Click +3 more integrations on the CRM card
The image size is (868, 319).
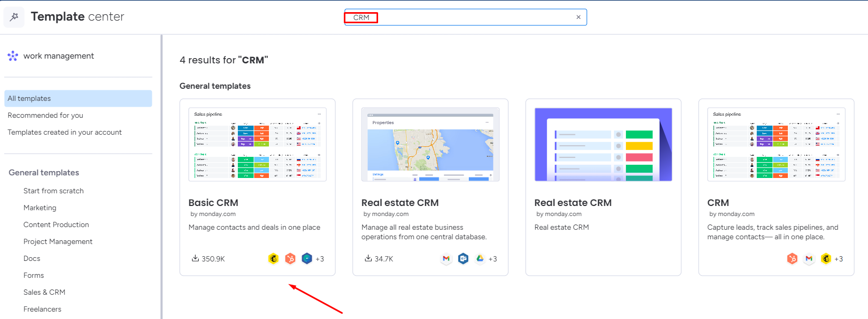(x=839, y=259)
